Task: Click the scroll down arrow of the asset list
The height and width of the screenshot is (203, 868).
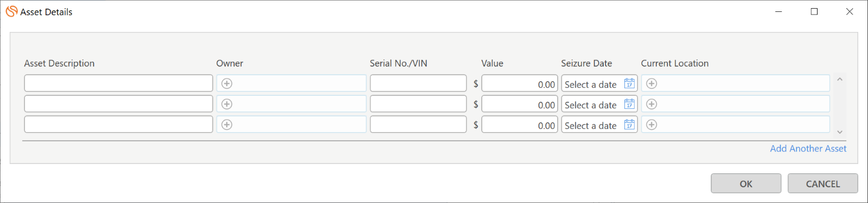Action: pos(839,132)
